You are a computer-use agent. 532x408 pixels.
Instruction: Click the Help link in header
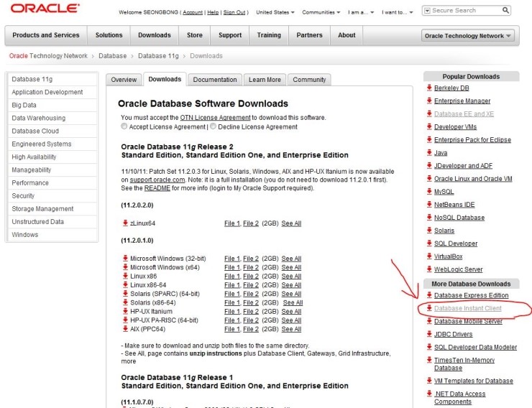213,12
